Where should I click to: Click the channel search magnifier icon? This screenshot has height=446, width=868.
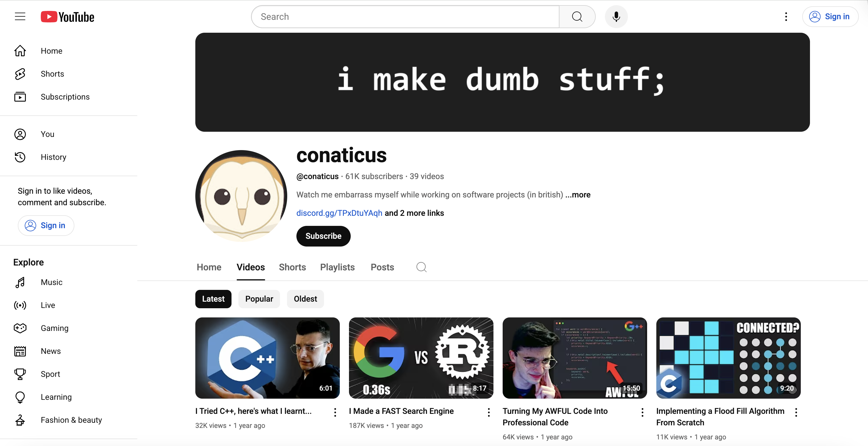tap(421, 267)
